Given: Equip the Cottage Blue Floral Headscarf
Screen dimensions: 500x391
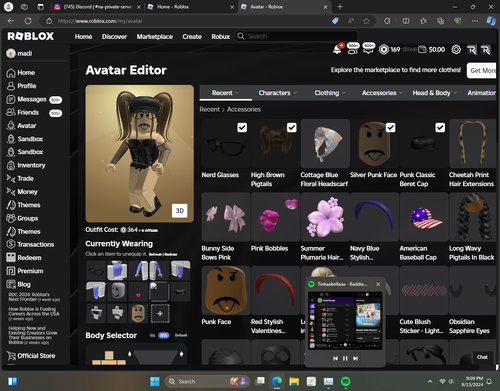Looking at the screenshot, I should coord(325,144).
